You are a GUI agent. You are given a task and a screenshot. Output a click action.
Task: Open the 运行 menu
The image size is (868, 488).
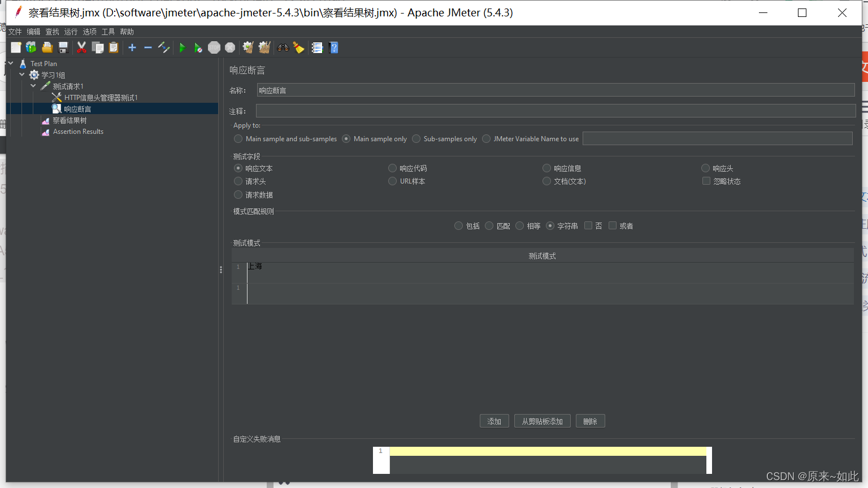click(x=71, y=32)
